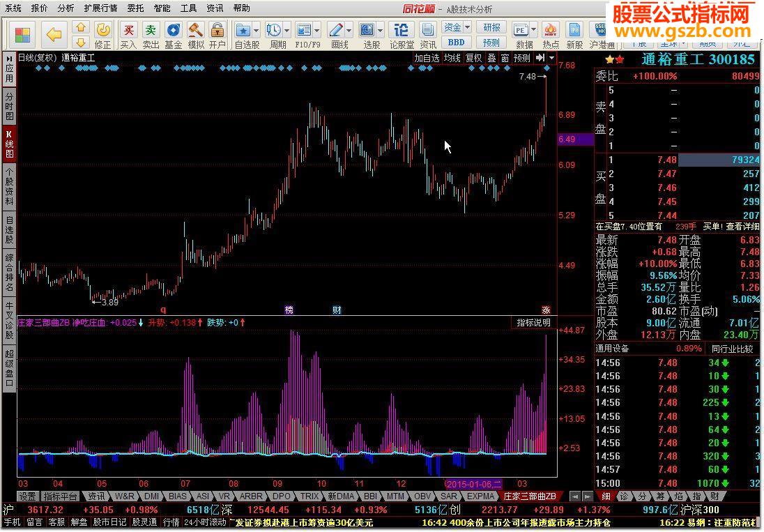Toggle 预测 forecast in chart header
The width and height of the screenshot is (764, 532).
click(x=521, y=58)
